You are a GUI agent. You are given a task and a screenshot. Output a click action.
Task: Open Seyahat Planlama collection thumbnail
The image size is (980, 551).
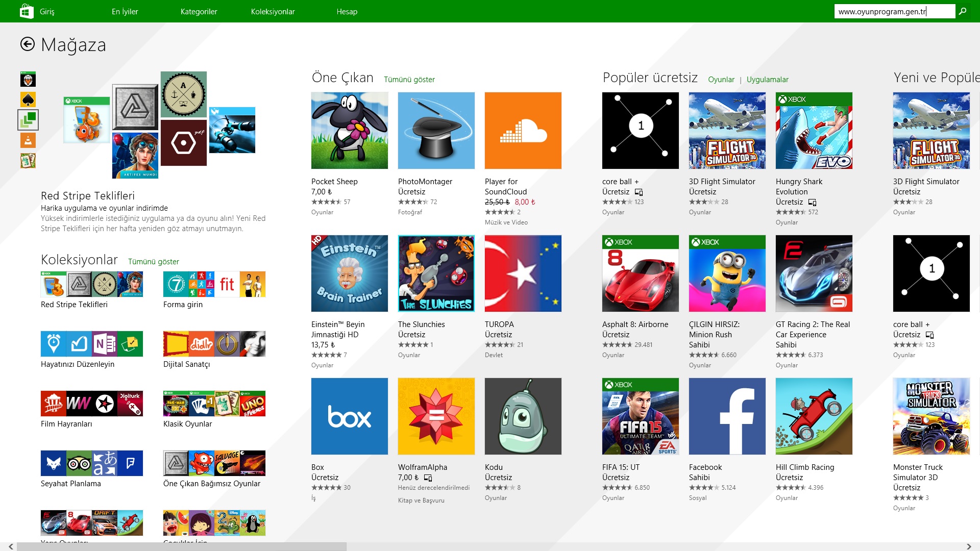(92, 463)
